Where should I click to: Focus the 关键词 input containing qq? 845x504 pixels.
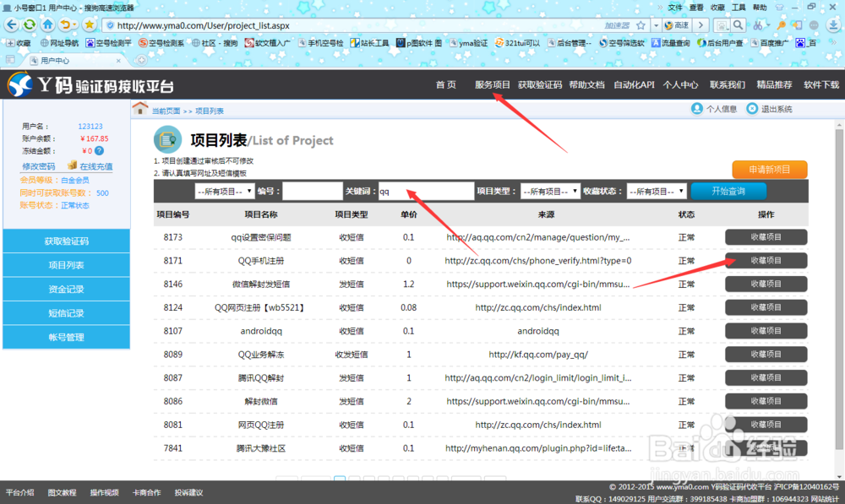click(x=426, y=191)
